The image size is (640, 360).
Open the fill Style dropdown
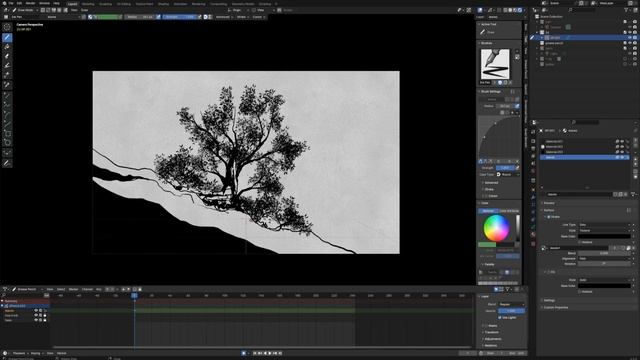604,280
